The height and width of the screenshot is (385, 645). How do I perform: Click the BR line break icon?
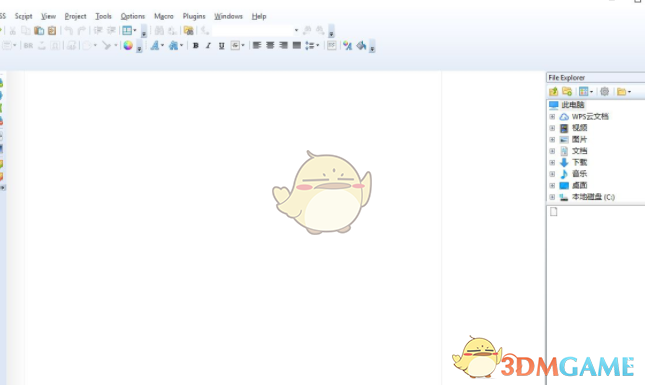(28, 46)
